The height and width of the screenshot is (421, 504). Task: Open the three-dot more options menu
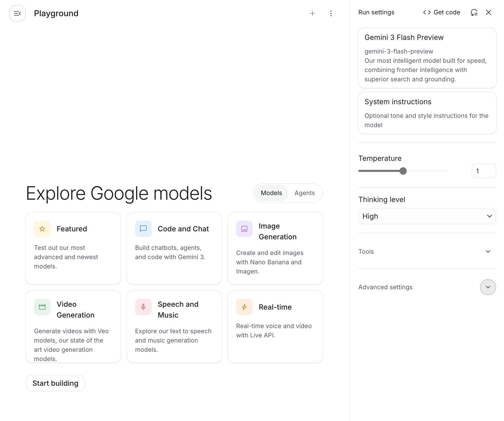click(x=331, y=13)
